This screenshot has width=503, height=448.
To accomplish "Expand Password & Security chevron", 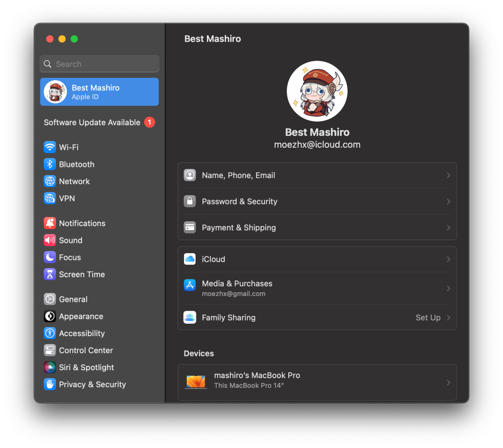I will click(449, 201).
